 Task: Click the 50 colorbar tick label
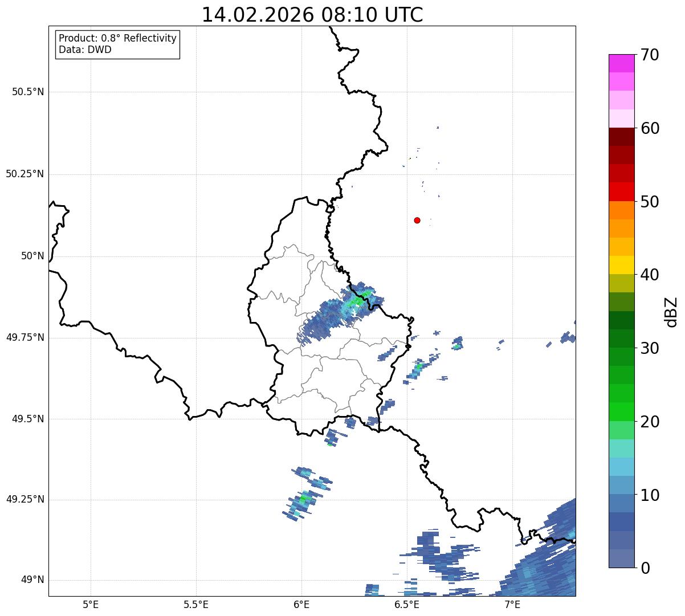(649, 202)
